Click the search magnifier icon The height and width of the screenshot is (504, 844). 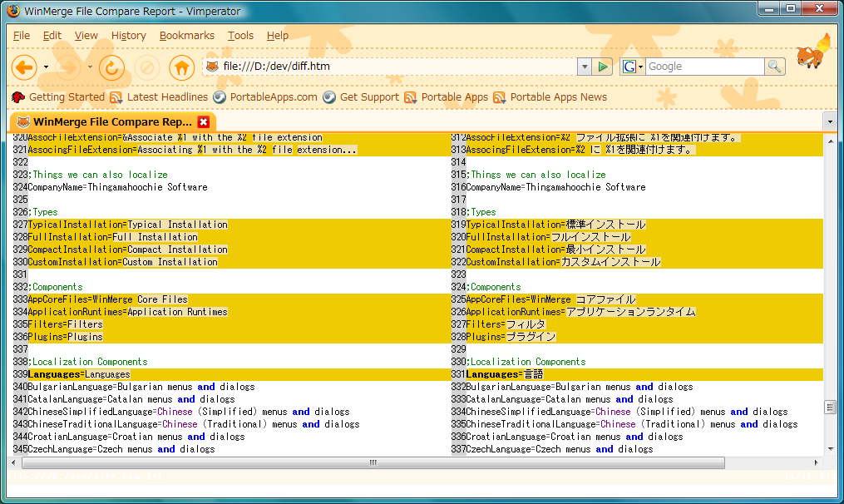[x=774, y=67]
